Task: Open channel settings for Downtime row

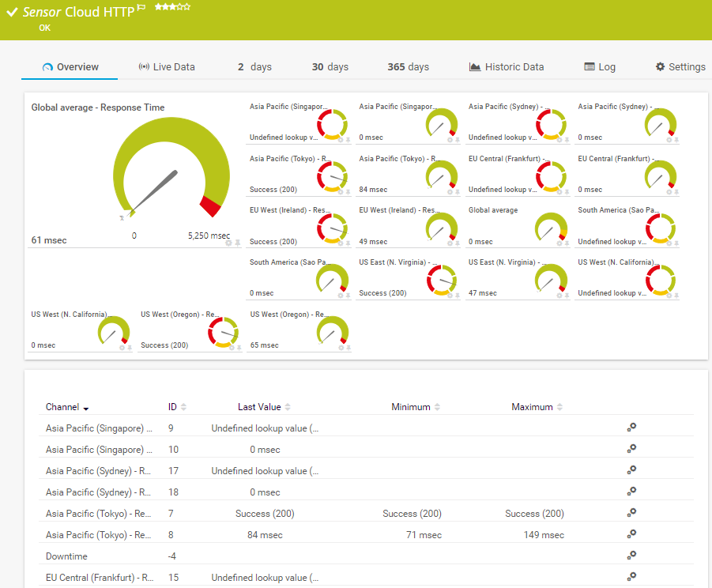Action: [631, 556]
